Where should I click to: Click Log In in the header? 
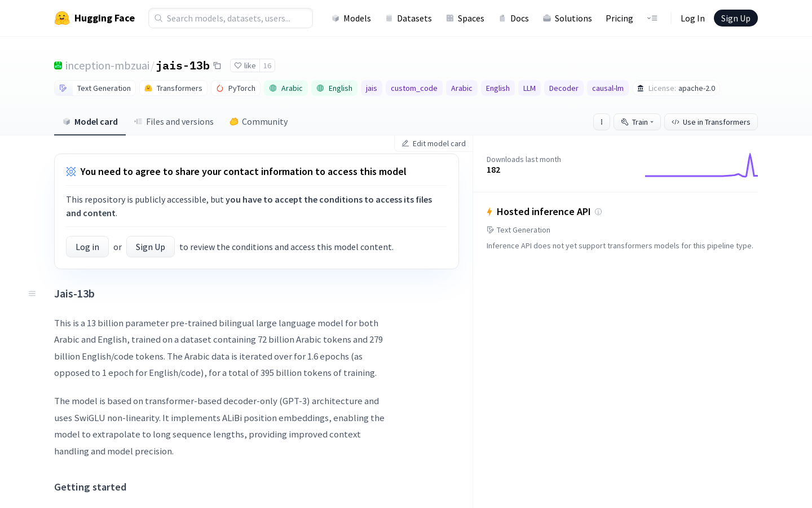(692, 18)
